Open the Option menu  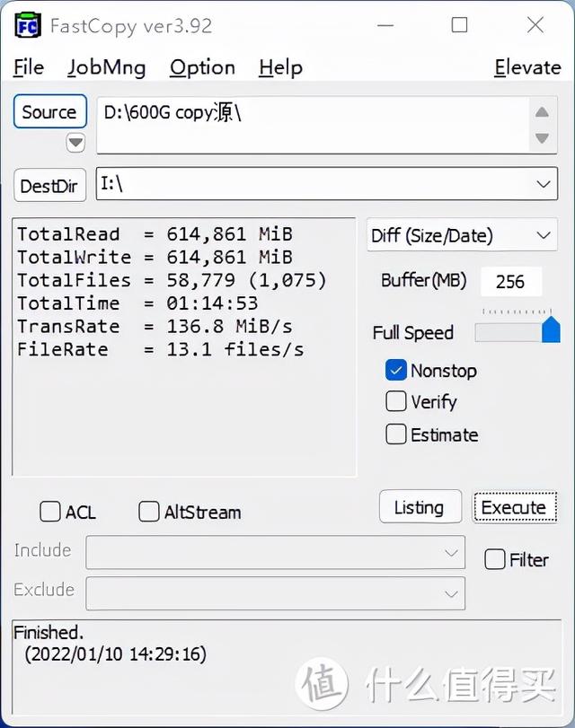coord(202,68)
